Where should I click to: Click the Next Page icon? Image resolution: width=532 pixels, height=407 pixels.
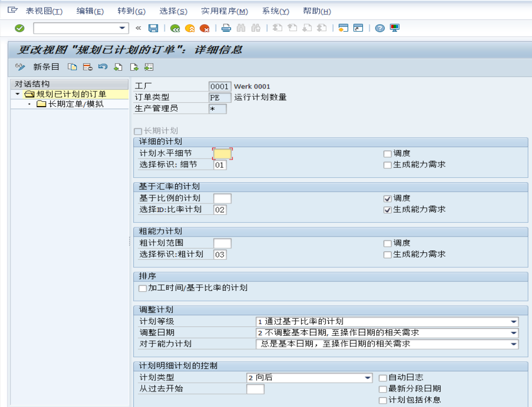click(307, 28)
